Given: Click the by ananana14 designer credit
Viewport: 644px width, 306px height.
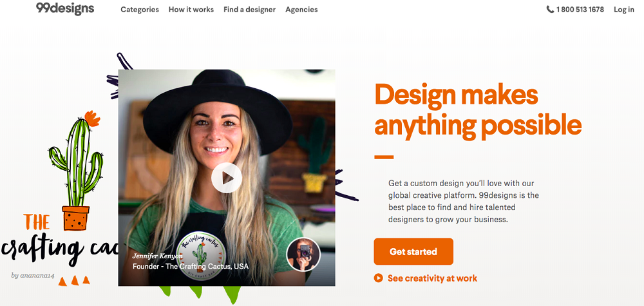Looking at the screenshot, I should pyautogui.click(x=33, y=275).
